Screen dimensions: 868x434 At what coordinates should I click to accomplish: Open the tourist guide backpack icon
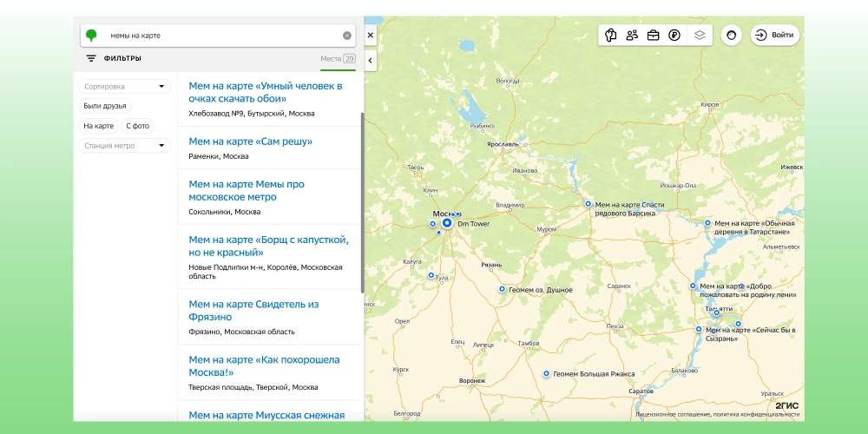610,36
